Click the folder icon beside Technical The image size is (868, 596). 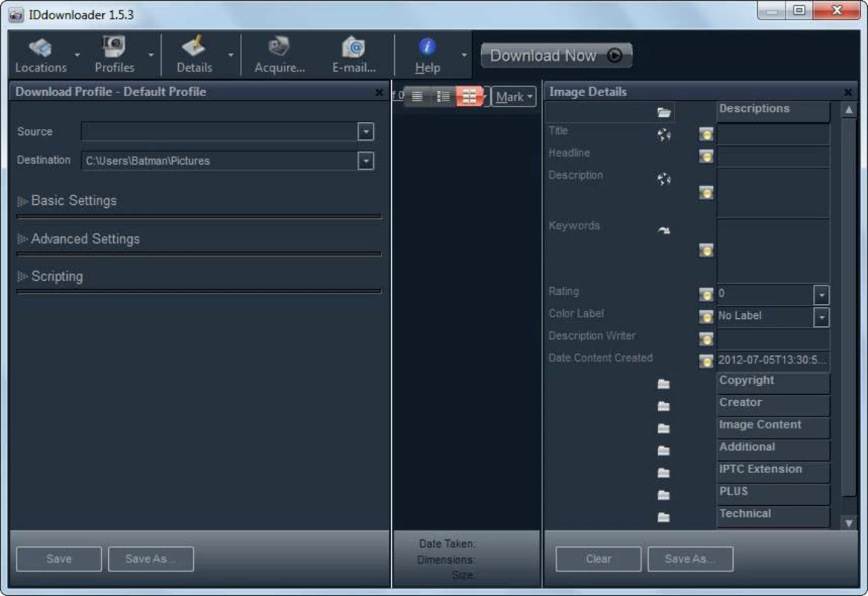[x=663, y=517]
